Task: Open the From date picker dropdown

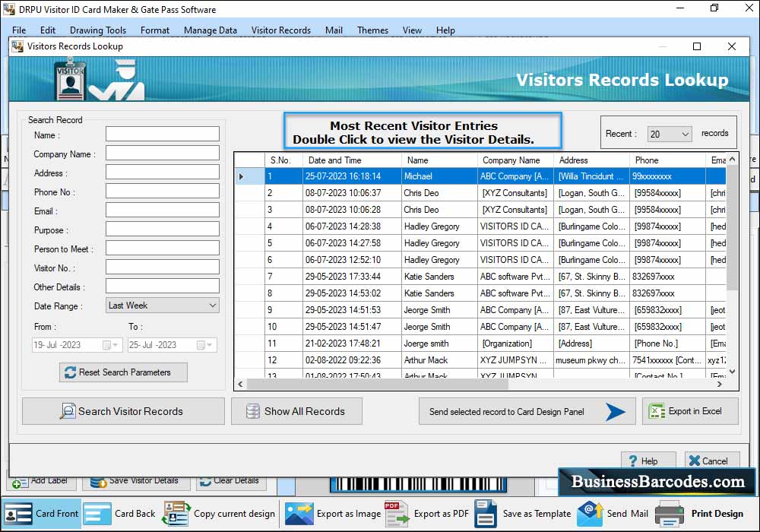Action: pos(115,345)
